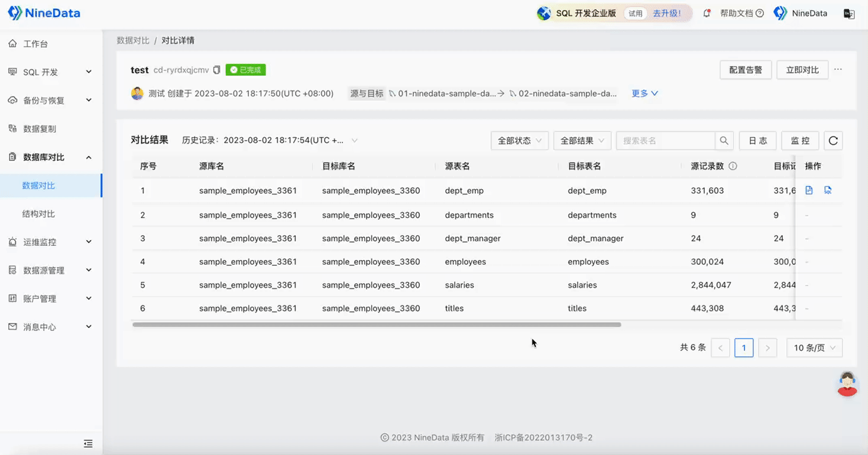Click the help document question icon
Viewport: 868px width, 455px height.
tap(760, 13)
